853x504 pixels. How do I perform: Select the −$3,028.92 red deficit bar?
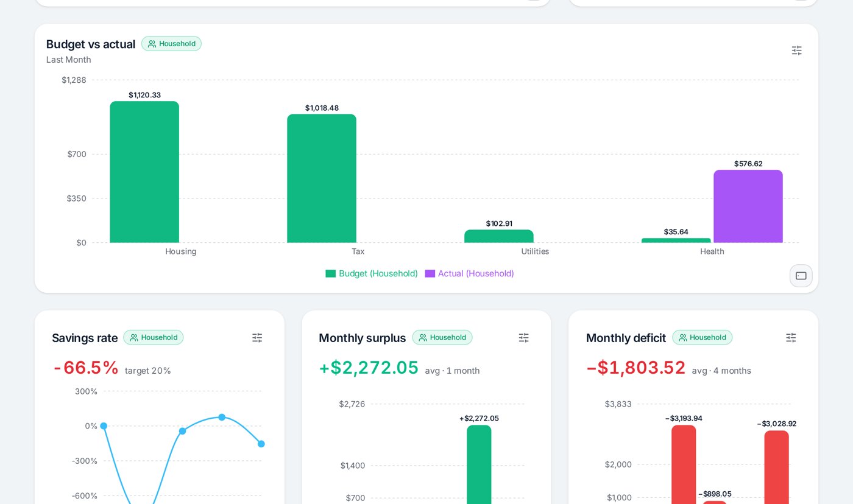pos(777,467)
